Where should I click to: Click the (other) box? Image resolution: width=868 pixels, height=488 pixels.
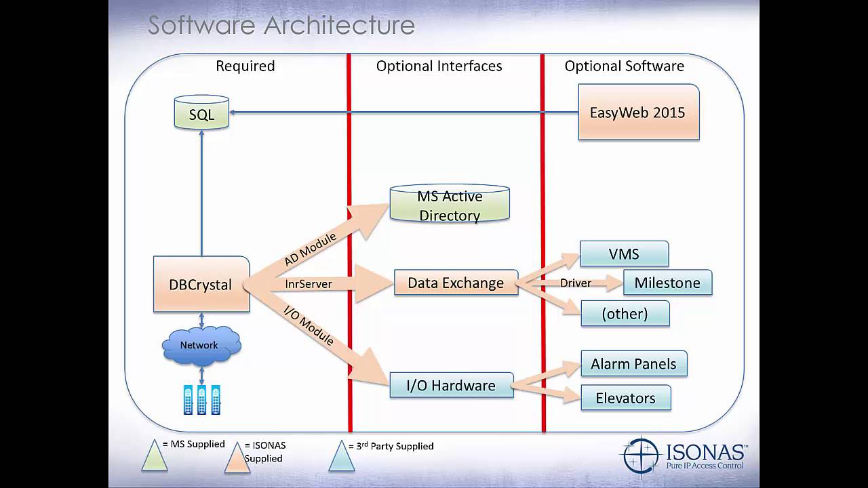(x=625, y=314)
